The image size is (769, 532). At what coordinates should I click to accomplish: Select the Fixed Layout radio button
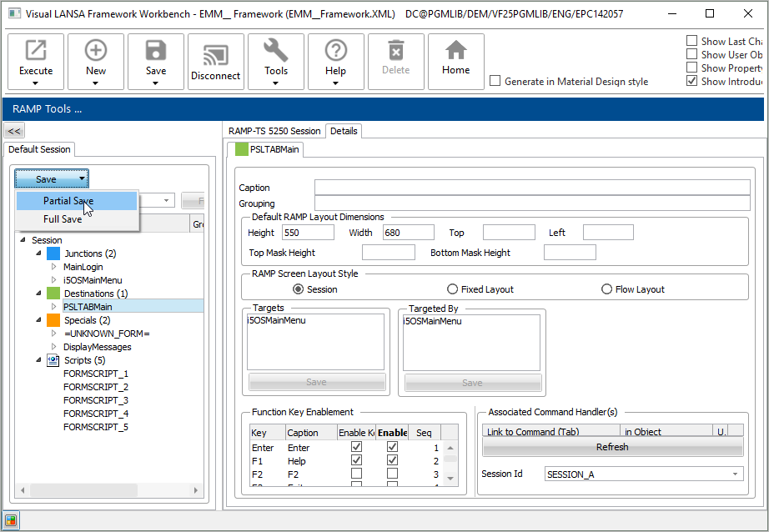point(453,289)
